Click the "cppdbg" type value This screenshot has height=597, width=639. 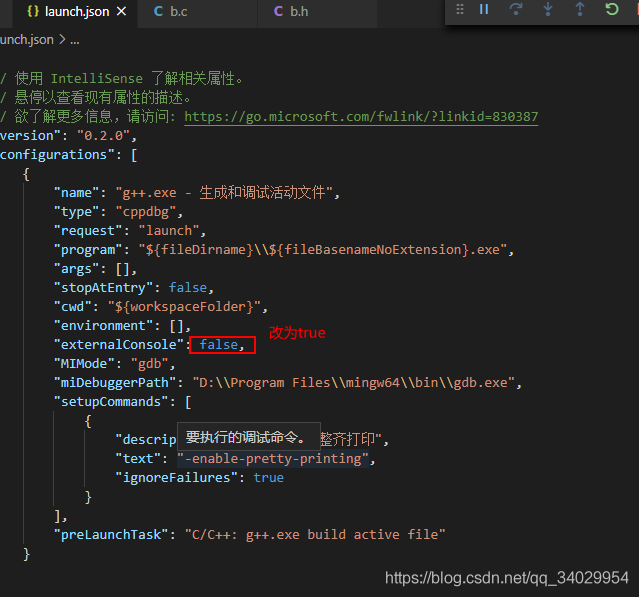pos(146,212)
